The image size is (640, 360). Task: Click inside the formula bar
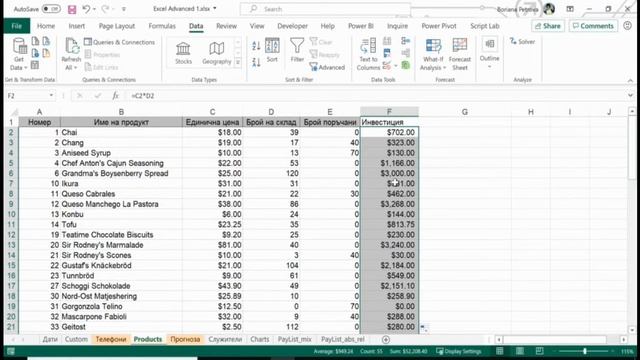coord(376,96)
